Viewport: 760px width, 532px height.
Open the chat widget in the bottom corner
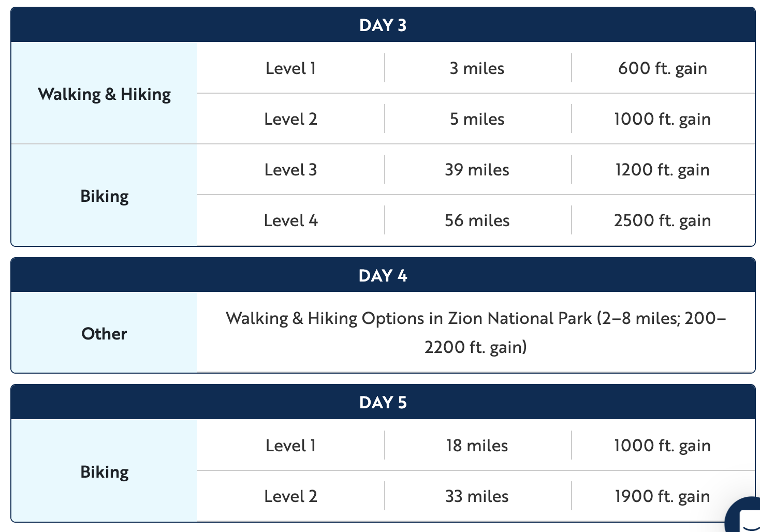[747, 518]
